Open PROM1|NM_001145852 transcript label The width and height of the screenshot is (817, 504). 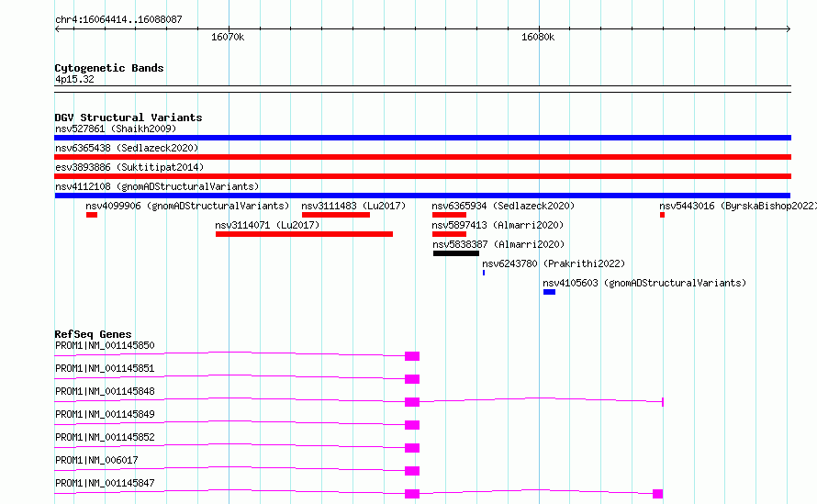tap(105, 437)
